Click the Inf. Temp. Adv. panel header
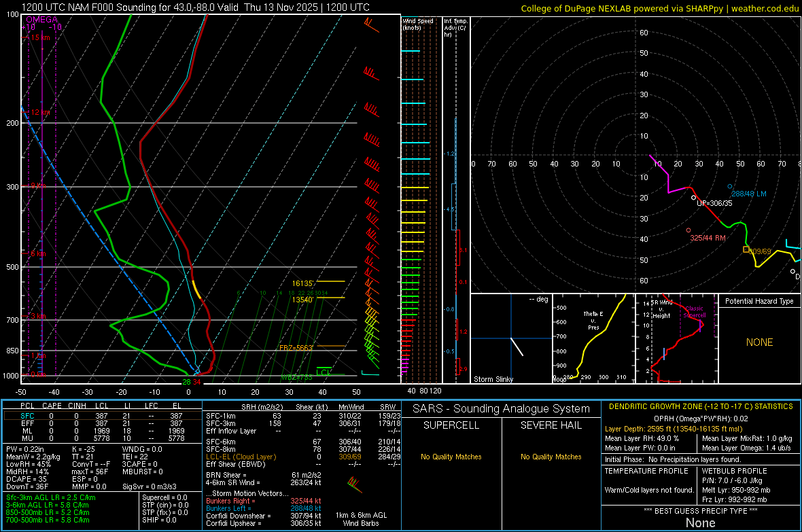 (x=455, y=28)
